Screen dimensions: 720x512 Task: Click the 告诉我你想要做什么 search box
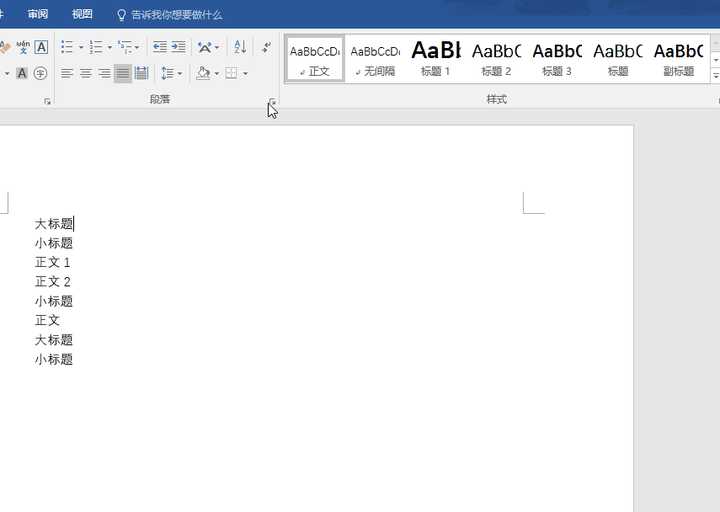pyautogui.click(x=177, y=15)
